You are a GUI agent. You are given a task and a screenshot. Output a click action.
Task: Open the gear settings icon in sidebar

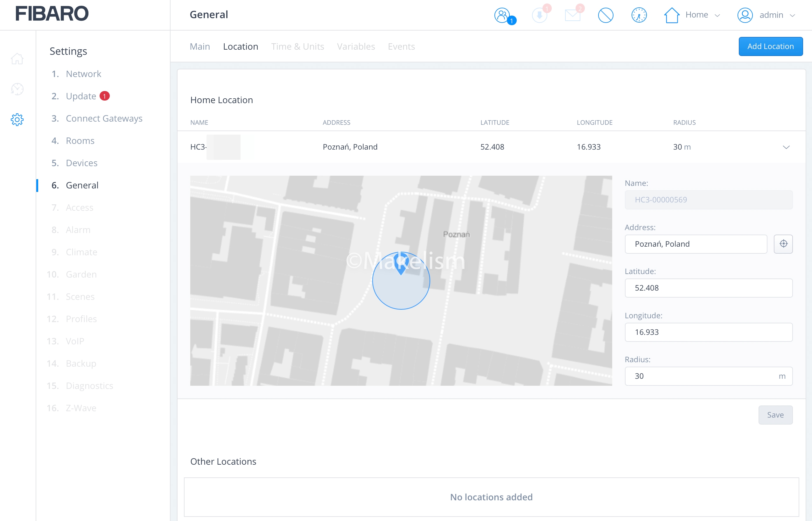(x=17, y=119)
